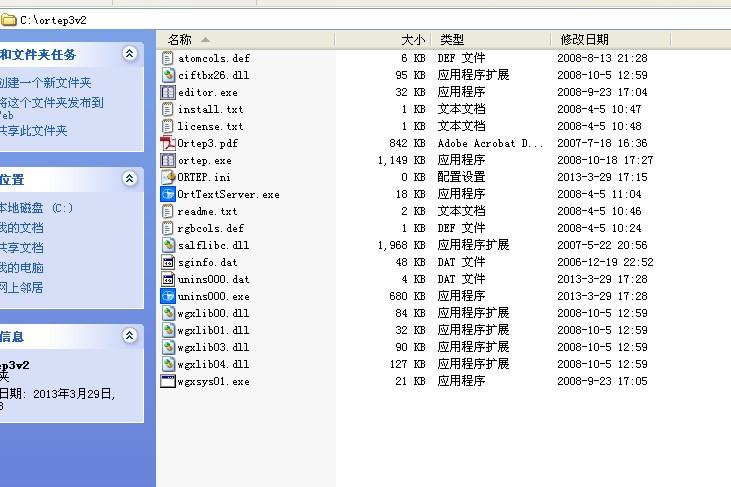The height and width of the screenshot is (487, 731).
Task: Collapse the file and folder tasks panel
Action: pos(130,54)
